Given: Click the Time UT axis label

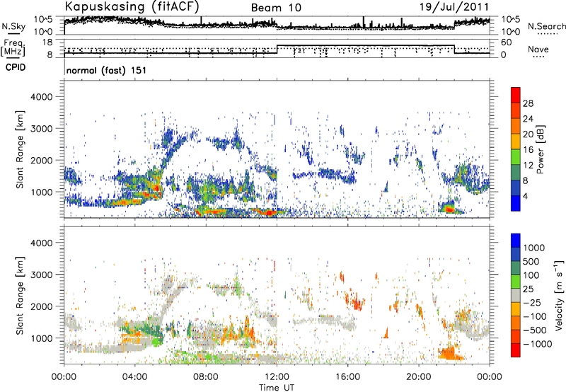Looking at the screenshot, I should coord(277,388).
